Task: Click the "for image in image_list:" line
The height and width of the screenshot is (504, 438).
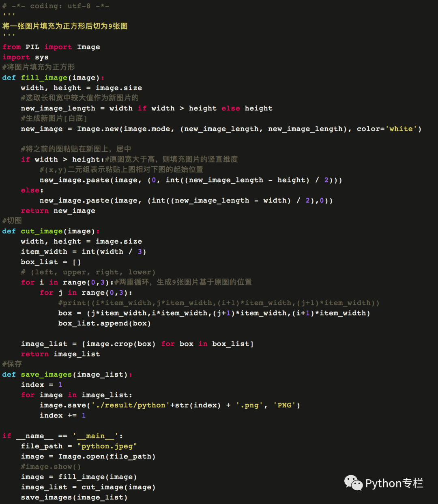Action: [x=77, y=395]
